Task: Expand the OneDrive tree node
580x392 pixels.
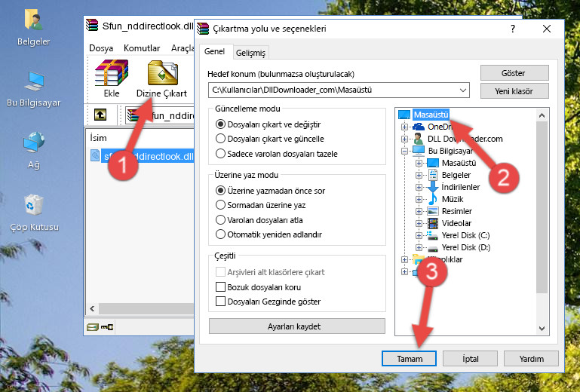Action: pyautogui.click(x=404, y=127)
